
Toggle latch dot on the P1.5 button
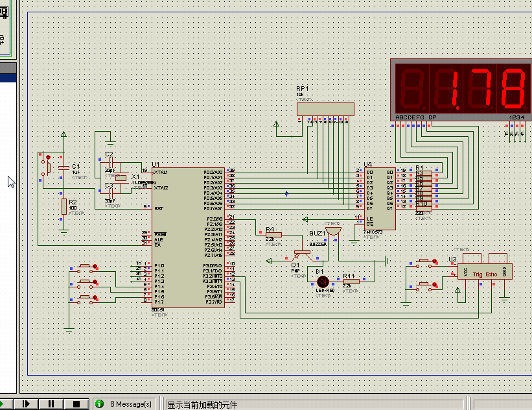95,282
